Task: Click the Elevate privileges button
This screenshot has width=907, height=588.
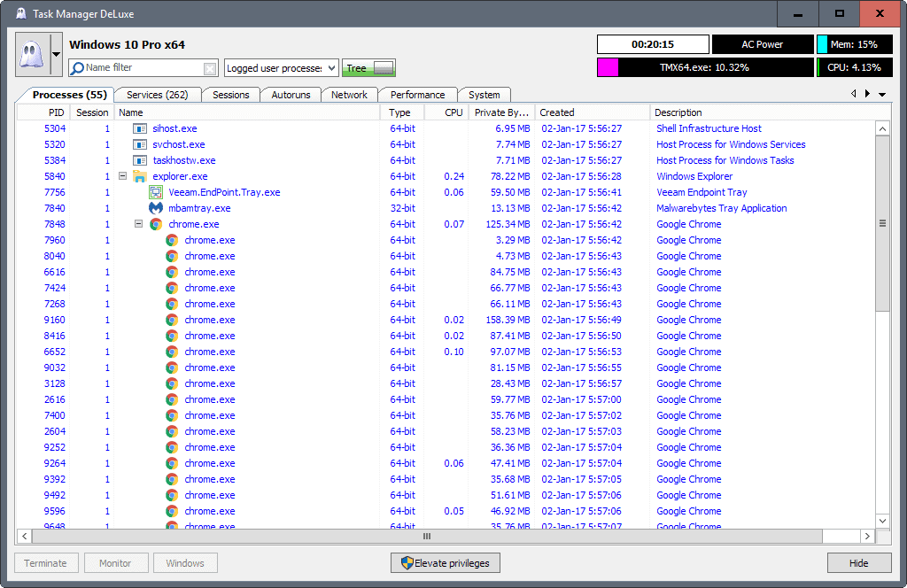Action: pos(446,563)
